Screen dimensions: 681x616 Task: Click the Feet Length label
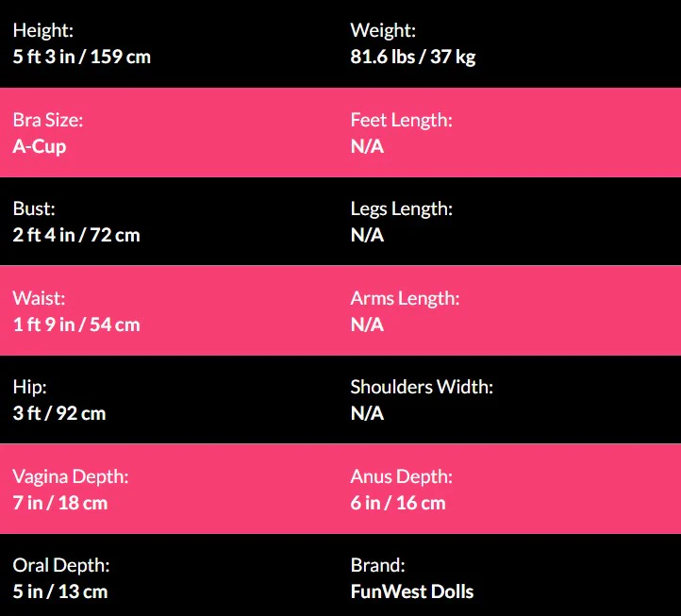[401, 120]
